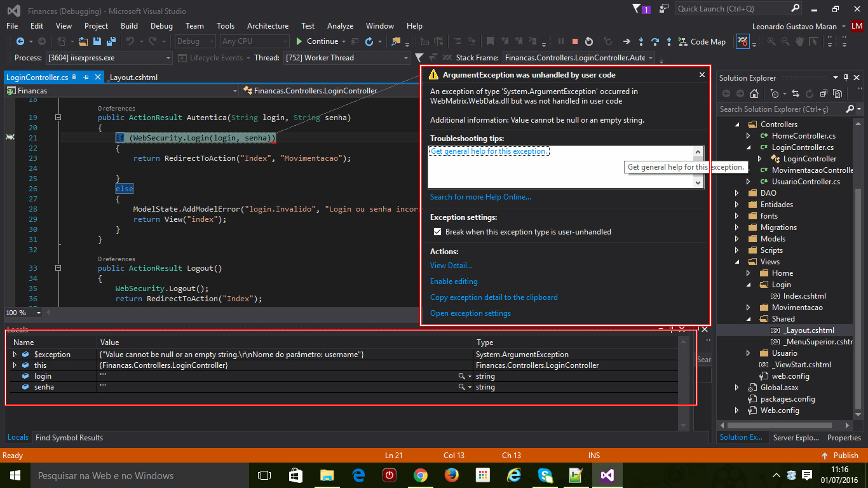This screenshot has width=868, height=488.
Task: Open the Team menu
Action: [x=194, y=26]
